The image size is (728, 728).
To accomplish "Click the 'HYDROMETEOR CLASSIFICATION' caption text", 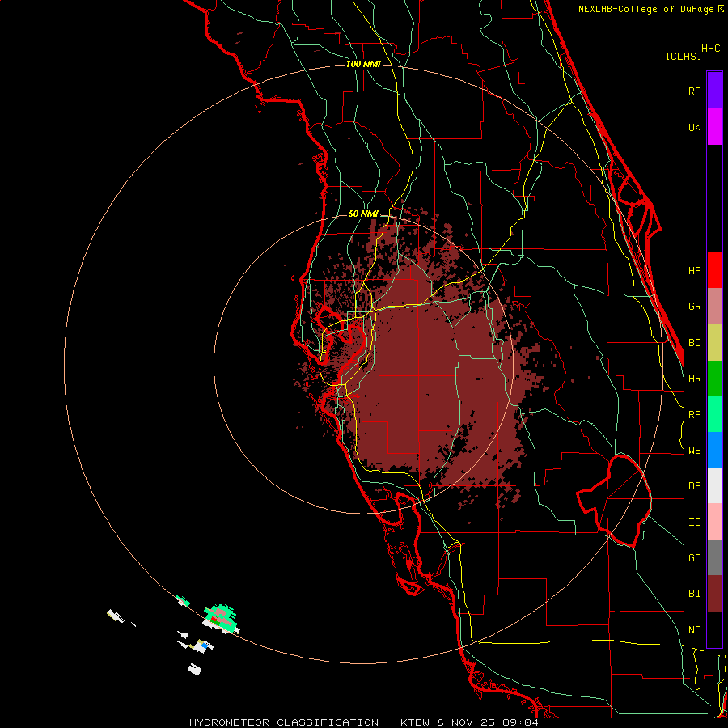I will coord(284,722).
